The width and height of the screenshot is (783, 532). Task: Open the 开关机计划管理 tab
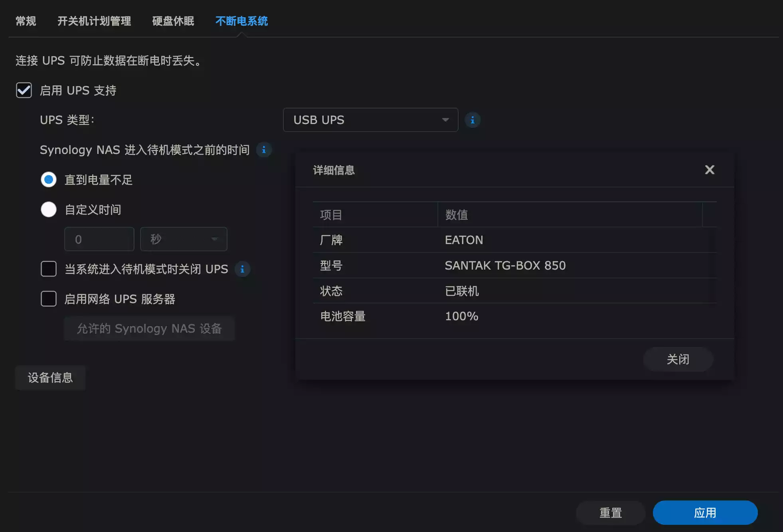pyautogui.click(x=94, y=21)
